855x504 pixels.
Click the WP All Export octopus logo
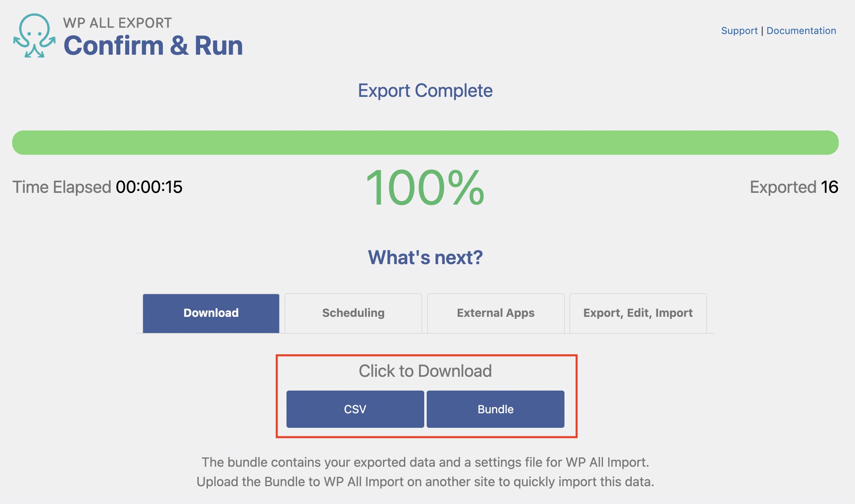34,36
